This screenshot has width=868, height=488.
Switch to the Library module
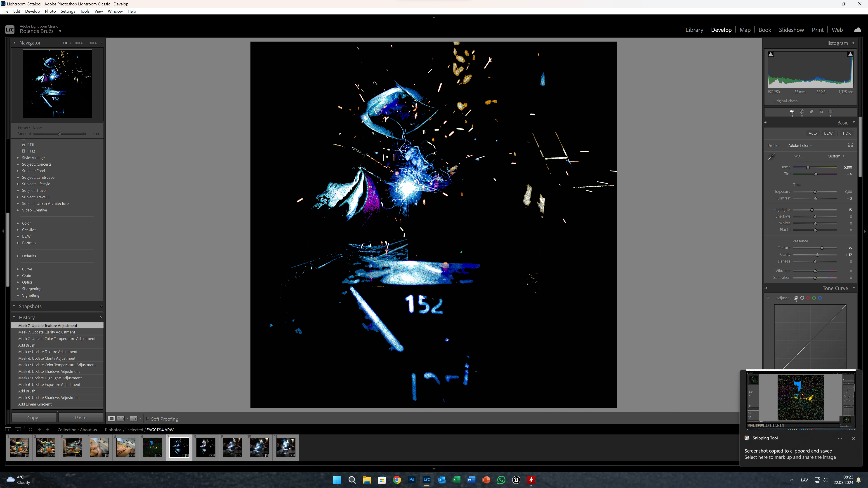[x=694, y=30]
